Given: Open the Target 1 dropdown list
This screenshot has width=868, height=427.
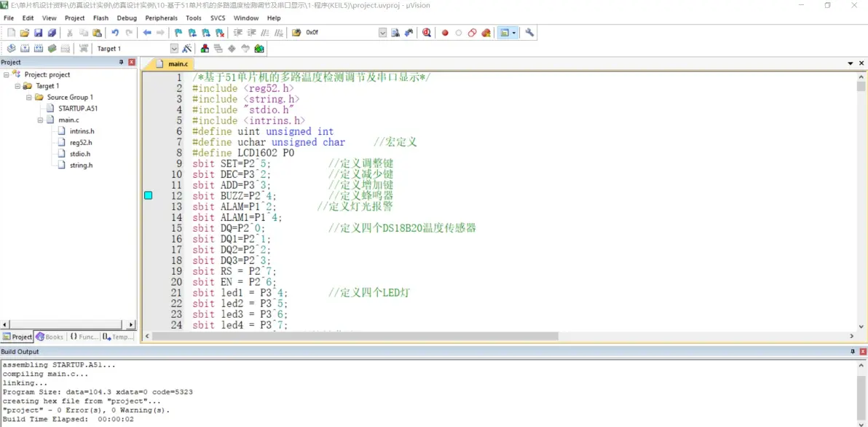Looking at the screenshot, I should pos(174,49).
